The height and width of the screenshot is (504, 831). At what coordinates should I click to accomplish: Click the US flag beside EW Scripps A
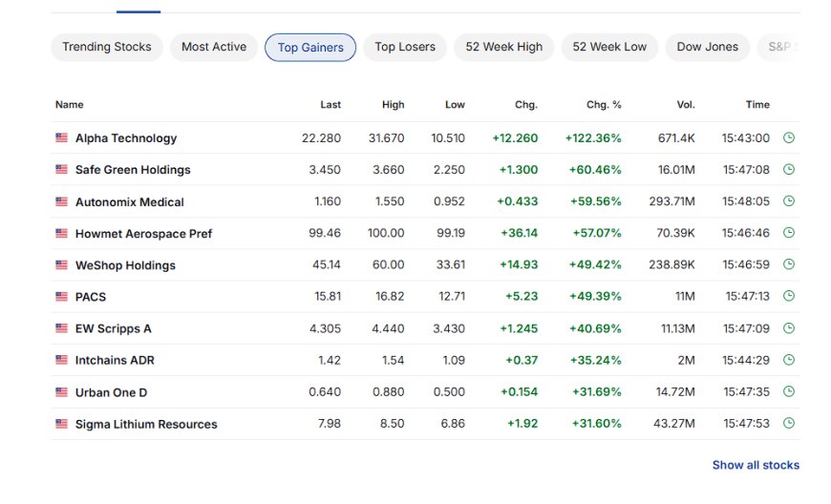pos(61,328)
